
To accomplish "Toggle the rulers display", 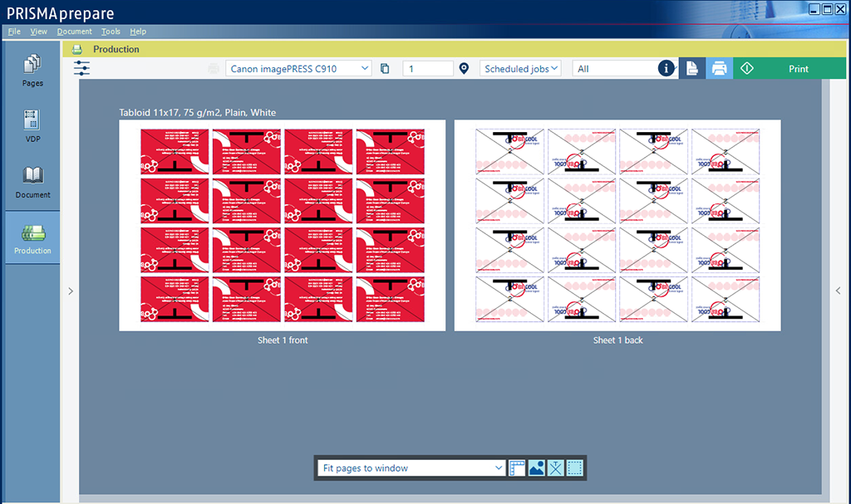I will point(517,467).
